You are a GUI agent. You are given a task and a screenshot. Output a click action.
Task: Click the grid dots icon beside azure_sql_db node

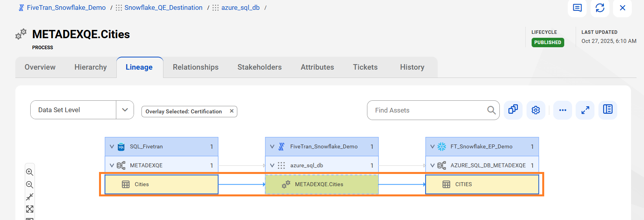coord(281,165)
